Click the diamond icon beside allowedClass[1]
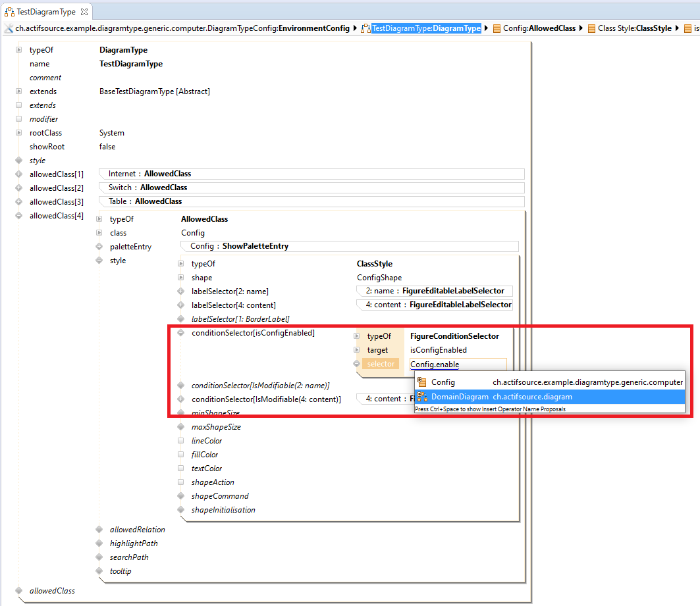700x606 pixels. tap(19, 174)
